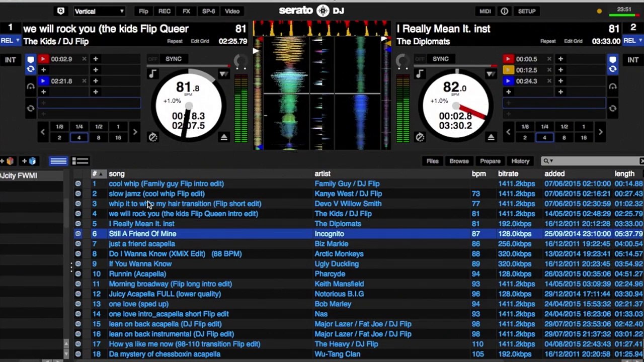Trigger the blue 02:21.8 cue on left deck
The width and height of the screenshot is (644, 362).
click(x=43, y=81)
